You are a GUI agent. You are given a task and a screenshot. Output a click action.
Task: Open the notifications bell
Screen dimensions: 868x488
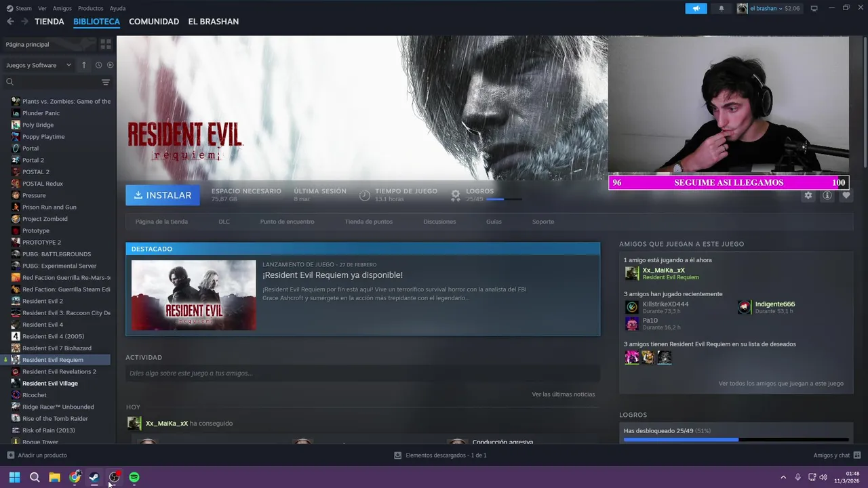(x=721, y=8)
